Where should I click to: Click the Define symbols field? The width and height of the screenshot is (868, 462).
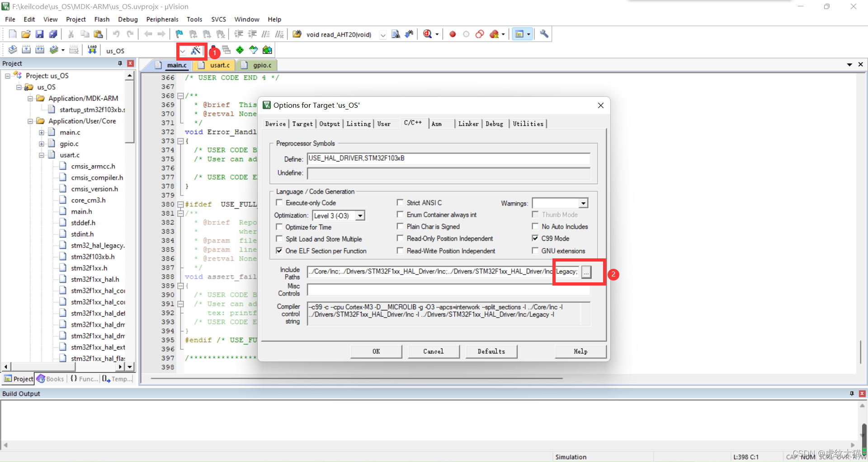pyautogui.click(x=448, y=158)
